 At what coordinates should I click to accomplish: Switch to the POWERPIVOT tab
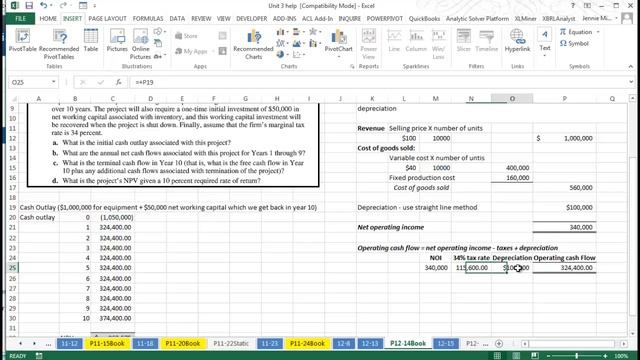point(384,19)
